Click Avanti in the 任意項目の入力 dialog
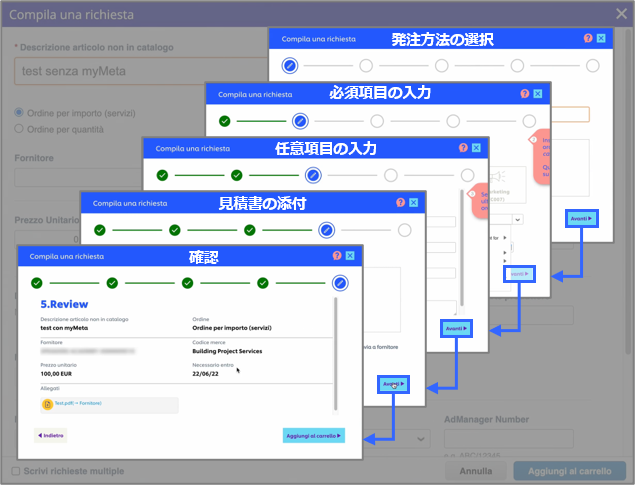This screenshot has width=635, height=485. point(456,328)
